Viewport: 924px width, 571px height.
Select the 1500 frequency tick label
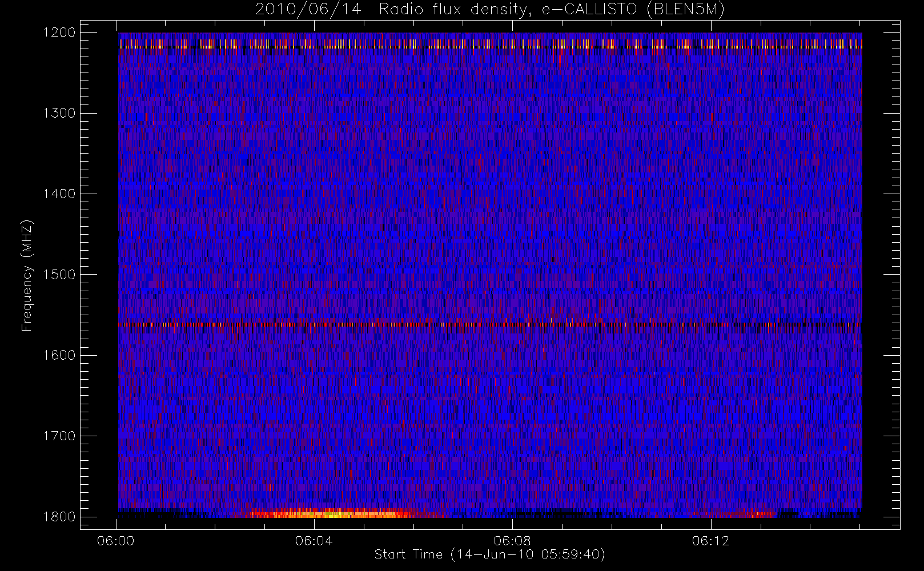pos(59,275)
